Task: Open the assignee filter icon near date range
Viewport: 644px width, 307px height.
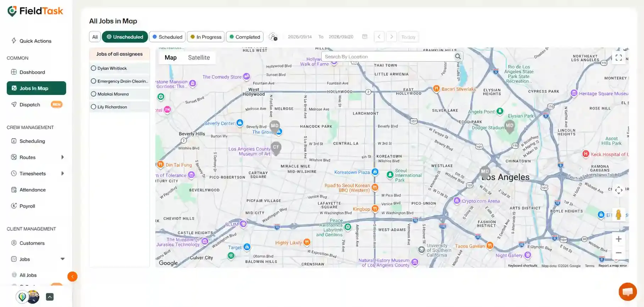Action: coord(273,37)
